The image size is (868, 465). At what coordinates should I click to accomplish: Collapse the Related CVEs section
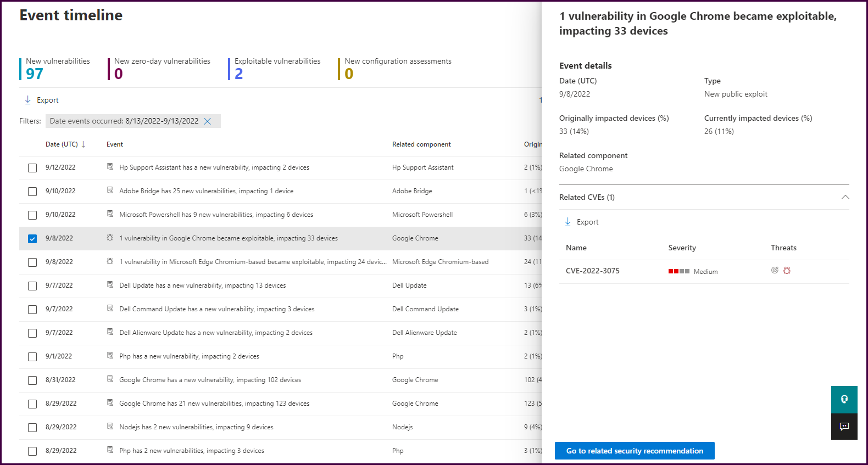845,197
